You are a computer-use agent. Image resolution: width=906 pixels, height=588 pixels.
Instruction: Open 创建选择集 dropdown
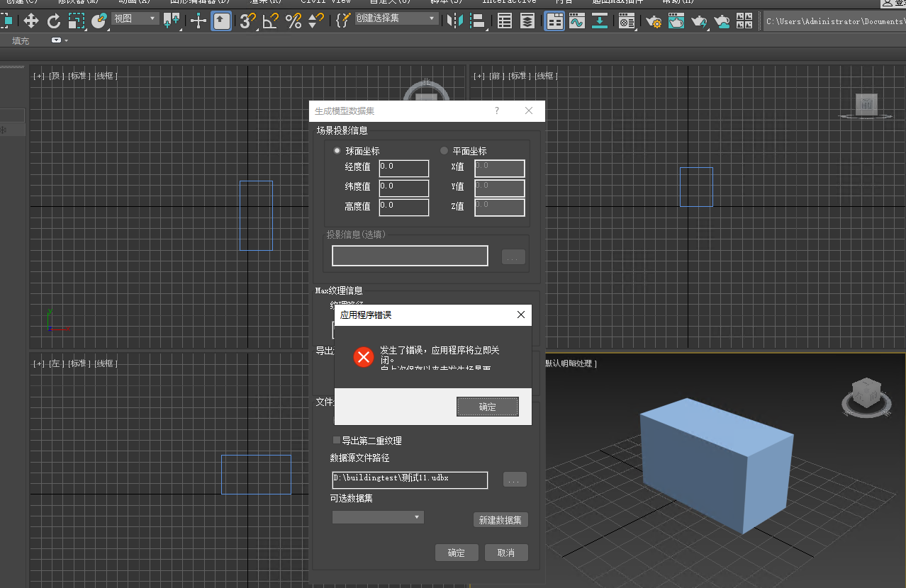coord(396,18)
